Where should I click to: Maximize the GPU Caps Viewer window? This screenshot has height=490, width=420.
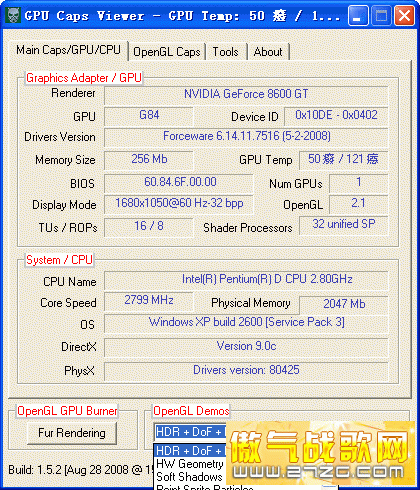point(381,16)
